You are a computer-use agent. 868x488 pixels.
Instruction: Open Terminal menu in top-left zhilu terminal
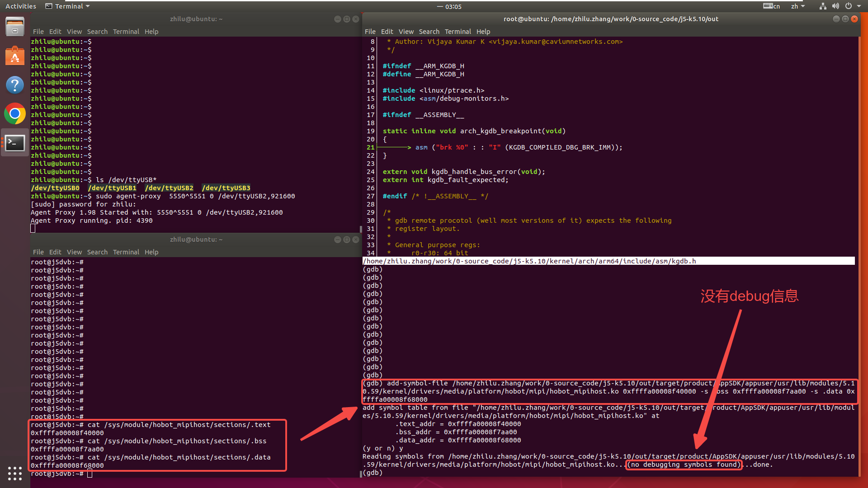pyautogui.click(x=126, y=32)
